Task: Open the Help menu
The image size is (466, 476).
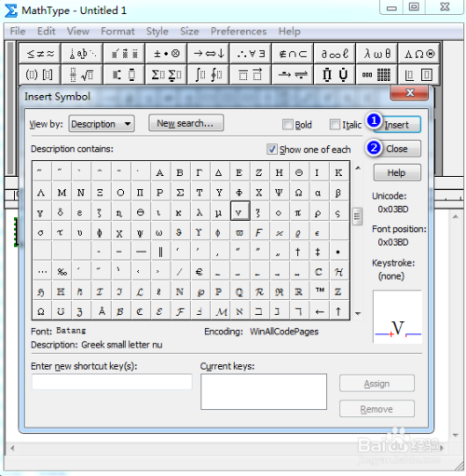Action: 290,32
